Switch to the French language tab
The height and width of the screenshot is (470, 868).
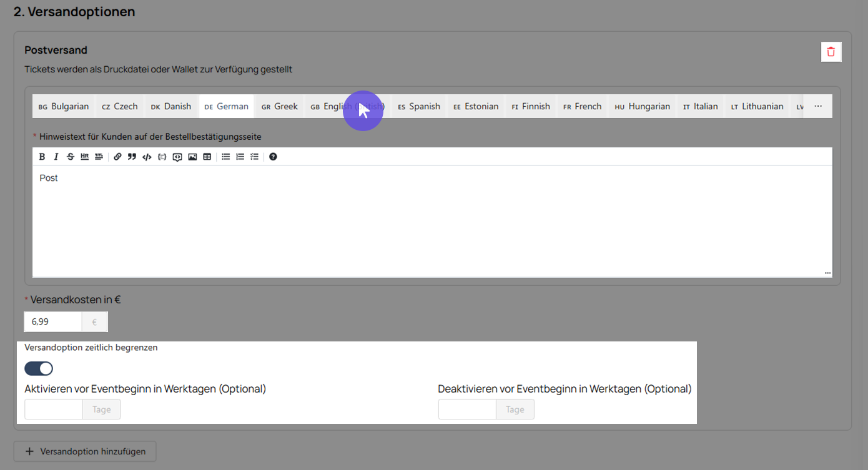[x=583, y=106]
